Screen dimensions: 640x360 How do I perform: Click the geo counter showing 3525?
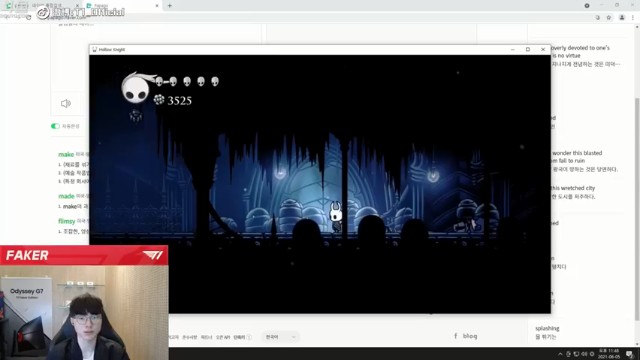[x=173, y=100]
